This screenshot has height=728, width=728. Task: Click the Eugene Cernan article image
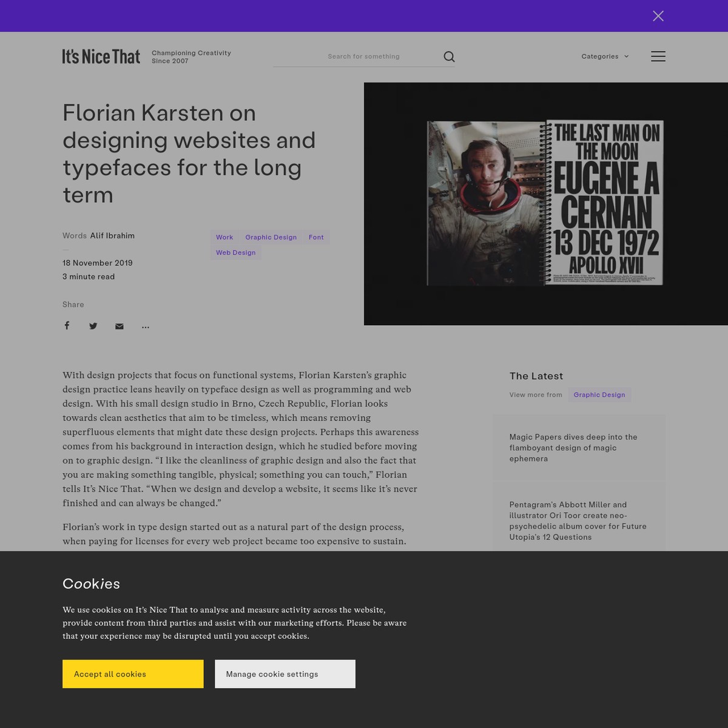(545, 203)
